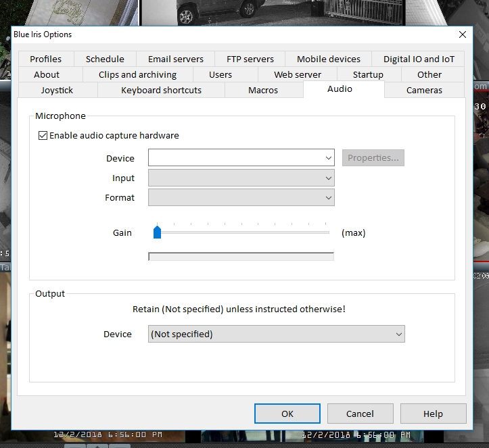
Task: Select the Keyboard shortcuts tab
Action: click(x=161, y=90)
